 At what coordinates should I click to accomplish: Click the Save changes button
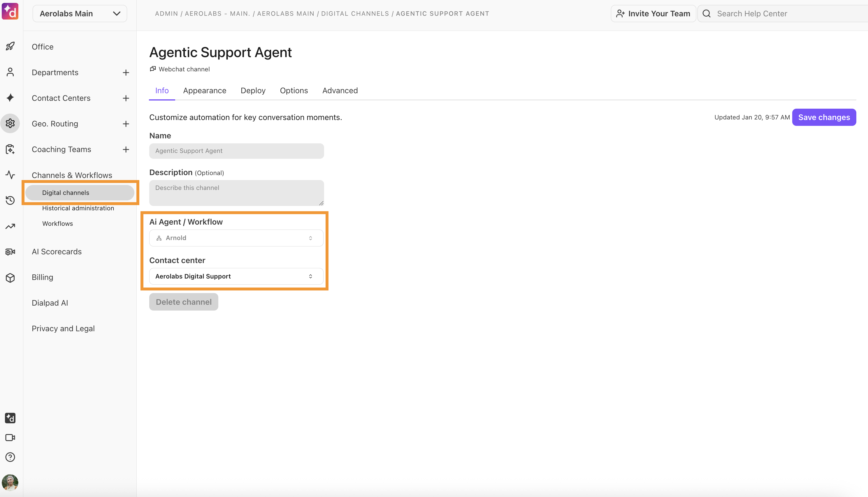point(824,117)
